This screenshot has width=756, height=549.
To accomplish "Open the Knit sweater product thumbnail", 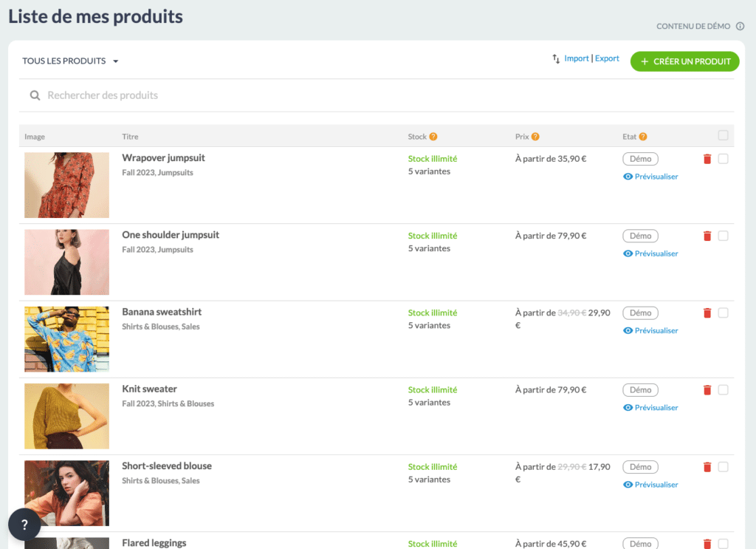I will pyautogui.click(x=66, y=416).
